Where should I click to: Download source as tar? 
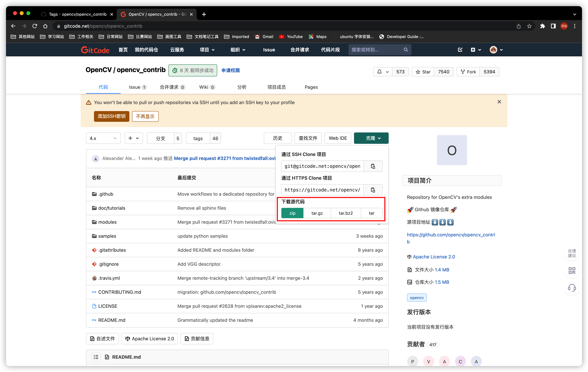coord(371,213)
